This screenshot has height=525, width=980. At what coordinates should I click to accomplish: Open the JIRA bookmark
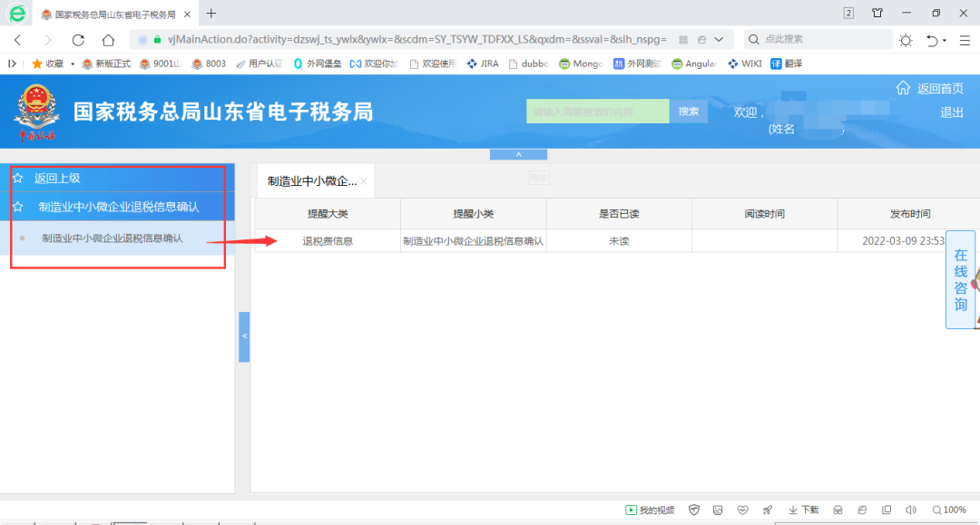pos(483,63)
